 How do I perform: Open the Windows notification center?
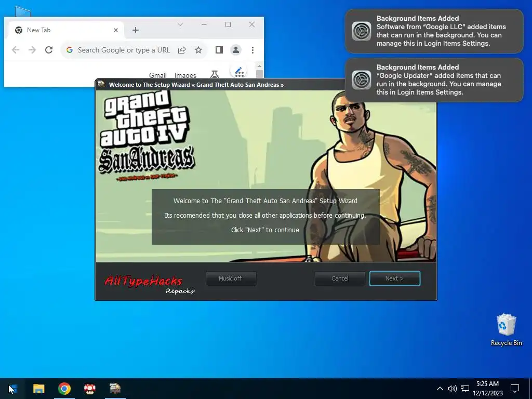click(515, 389)
